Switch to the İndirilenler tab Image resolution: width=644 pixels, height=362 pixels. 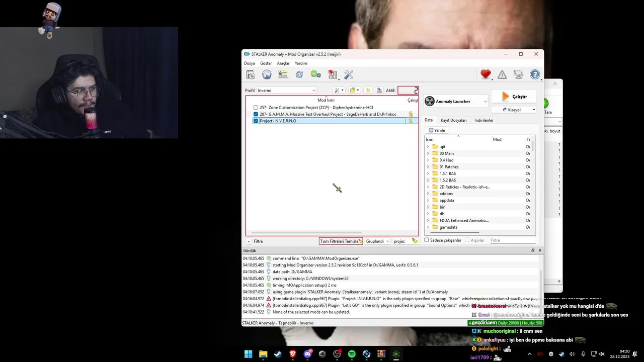click(484, 120)
